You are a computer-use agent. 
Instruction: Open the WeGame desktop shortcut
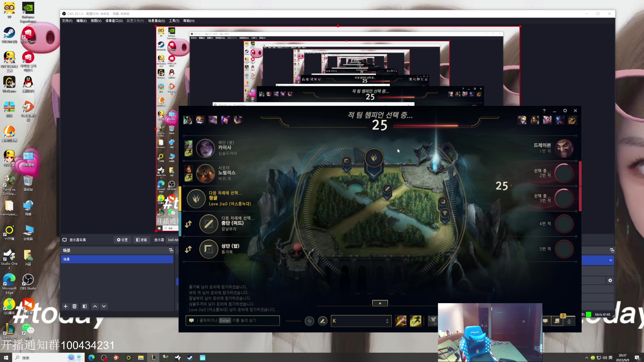pos(9,84)
